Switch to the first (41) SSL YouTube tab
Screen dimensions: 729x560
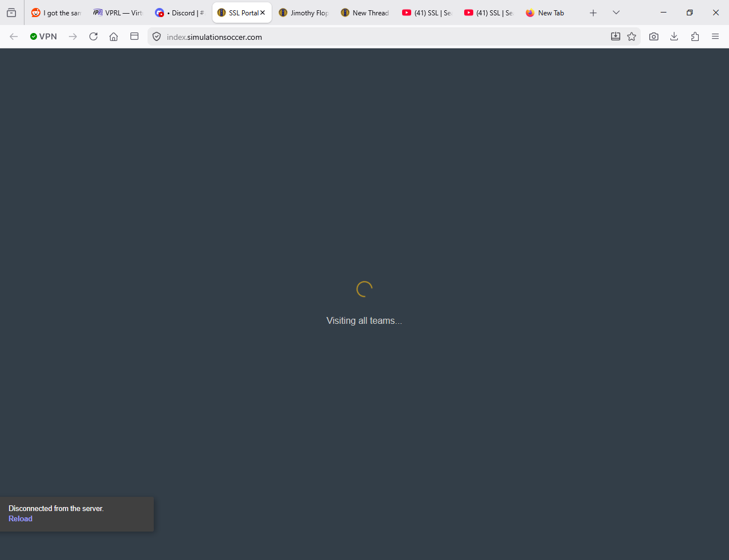click(x=427, y=13)
